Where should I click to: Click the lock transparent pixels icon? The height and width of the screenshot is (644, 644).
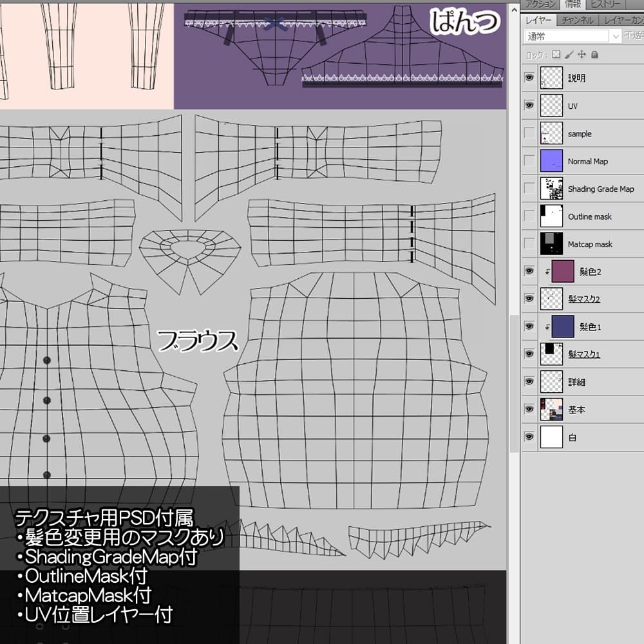tap(556, 55)
